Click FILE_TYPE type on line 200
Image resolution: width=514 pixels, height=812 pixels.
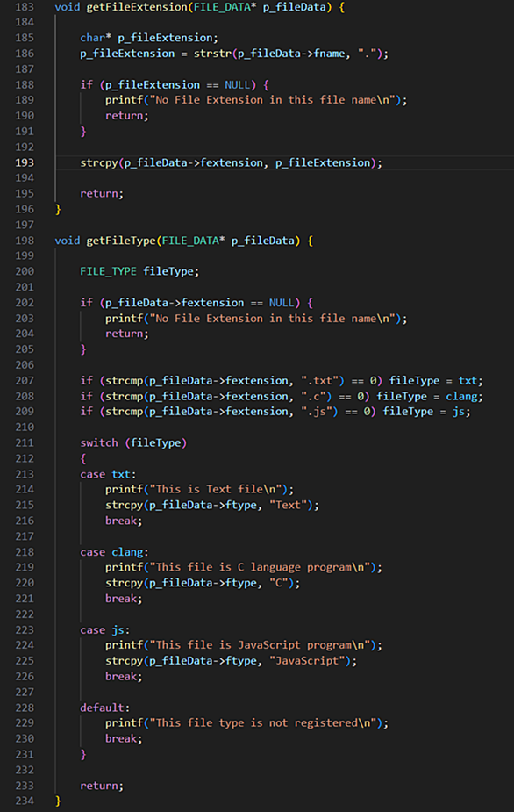pyautogui.click(x=108, y=271)
